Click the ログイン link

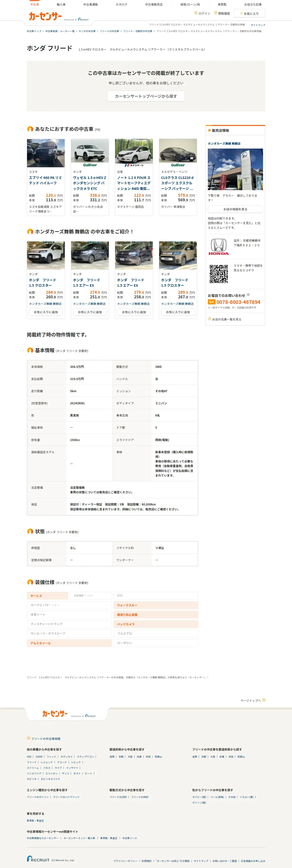coord(204,13)
